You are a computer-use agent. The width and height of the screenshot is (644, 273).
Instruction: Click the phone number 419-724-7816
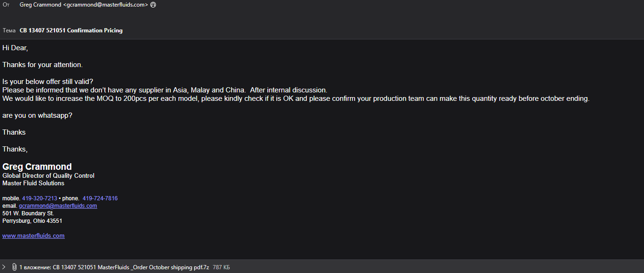[100, 198]
